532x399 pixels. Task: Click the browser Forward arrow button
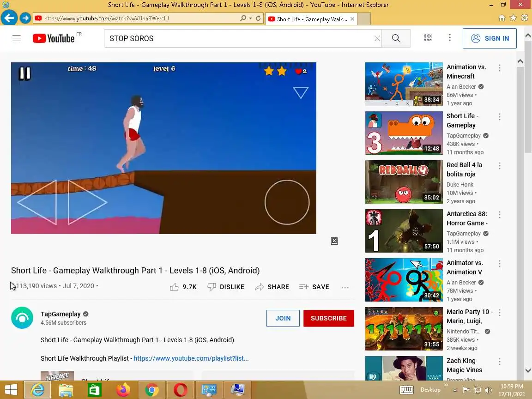25,18
